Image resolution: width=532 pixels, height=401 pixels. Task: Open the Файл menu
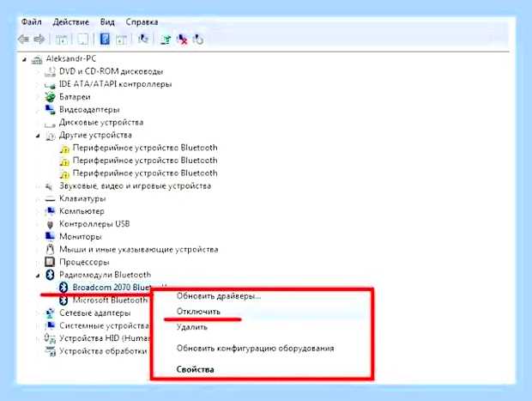(x=31, y=22)
